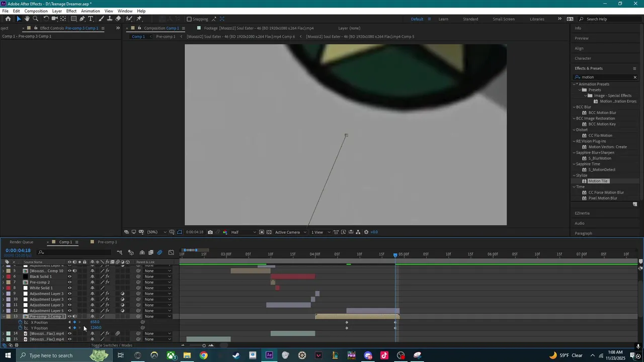The height and width of the screenshot is (362, 644).
Task: Toggle visibility of Pre-comp 2 layer
Action: point(70,283)
